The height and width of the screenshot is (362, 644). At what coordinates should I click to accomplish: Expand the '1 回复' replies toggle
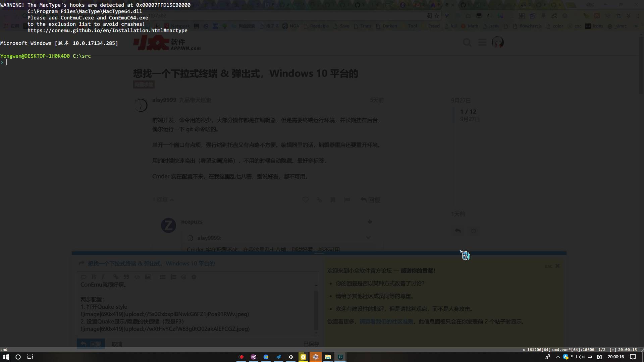click(x=163, y=200)
